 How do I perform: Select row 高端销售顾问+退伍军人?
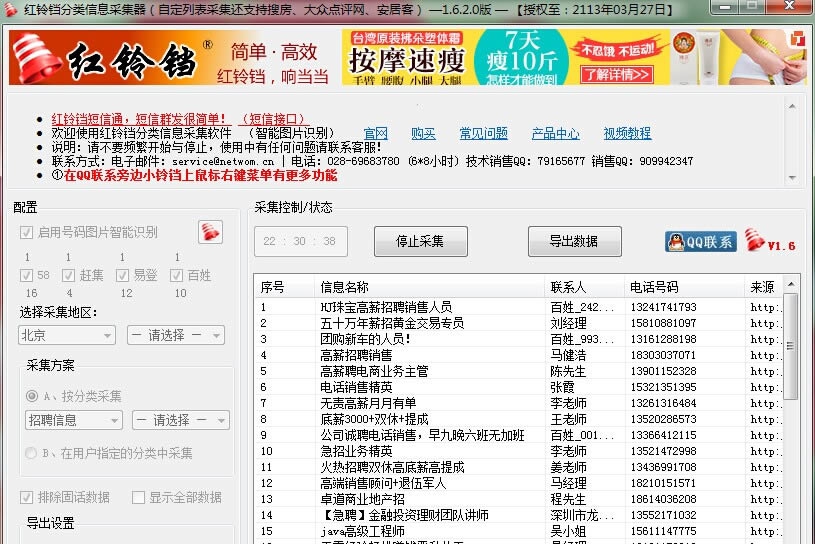click(518, 483)
